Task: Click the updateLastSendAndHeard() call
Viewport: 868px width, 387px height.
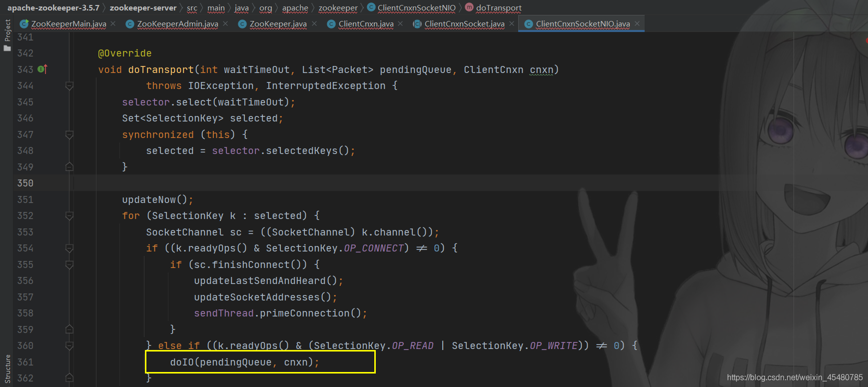Action: (266, 280)
